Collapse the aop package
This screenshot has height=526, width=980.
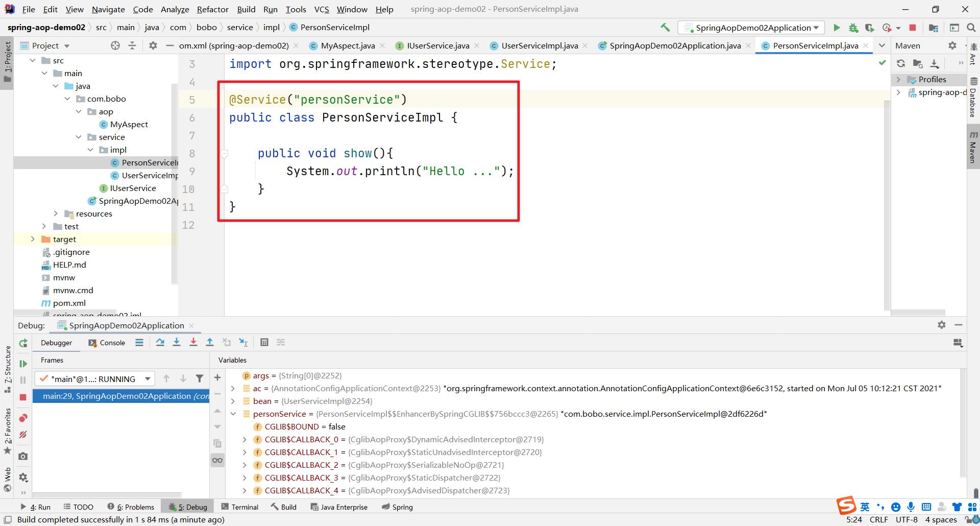79,111
